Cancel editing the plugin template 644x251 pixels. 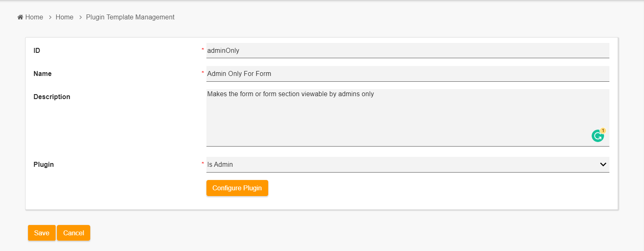pos(74,233)
